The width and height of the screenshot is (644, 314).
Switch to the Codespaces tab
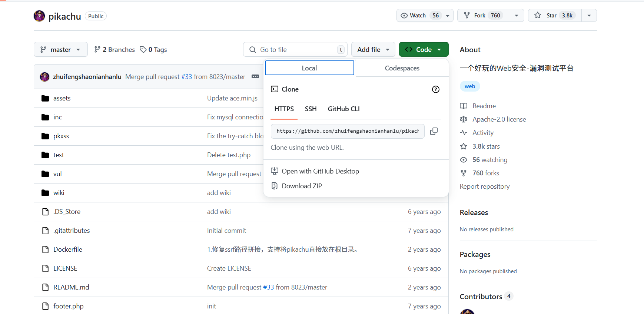(x=402, y=68)
